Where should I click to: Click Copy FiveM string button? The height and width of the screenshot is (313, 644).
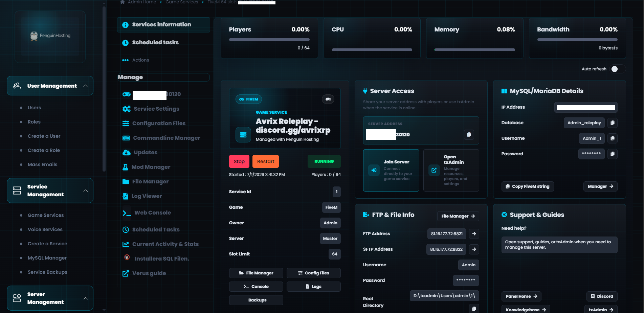tap(528, 186)
